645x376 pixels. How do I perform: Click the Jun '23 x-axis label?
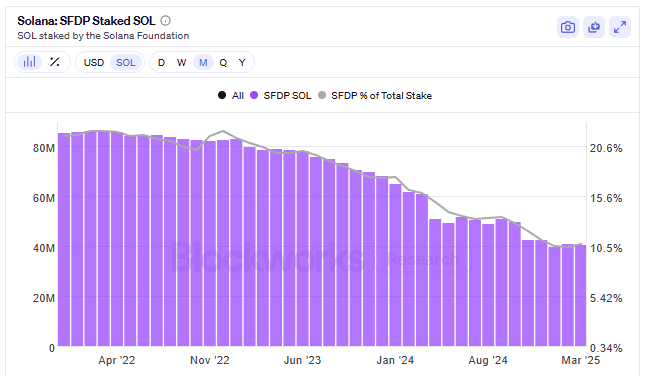coord(302,360)
